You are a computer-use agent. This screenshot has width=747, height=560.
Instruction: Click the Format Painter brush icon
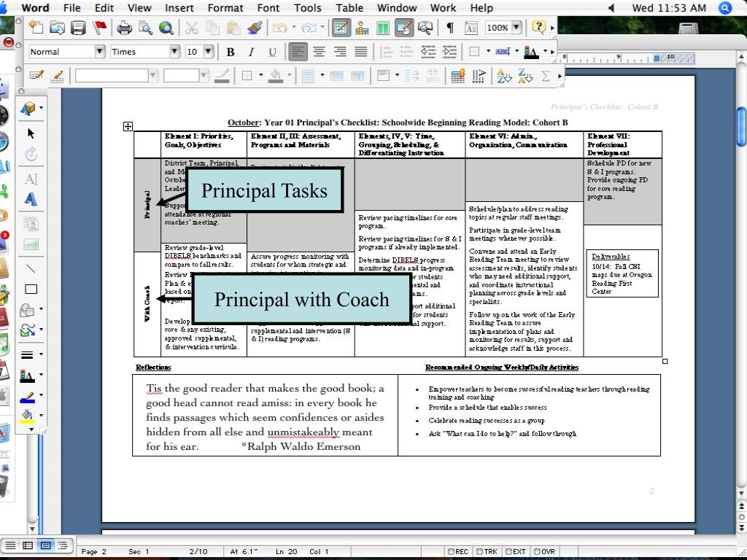point(255,28)
